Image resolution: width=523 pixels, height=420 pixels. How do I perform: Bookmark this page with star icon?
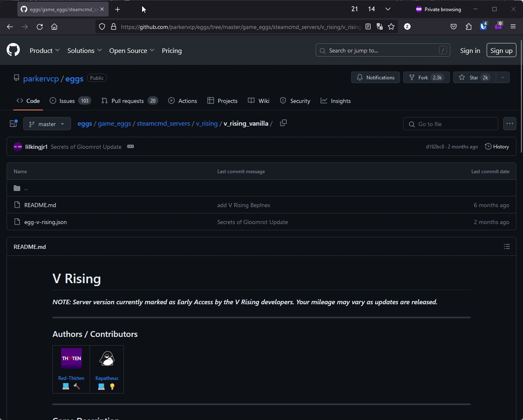(391, 26)
